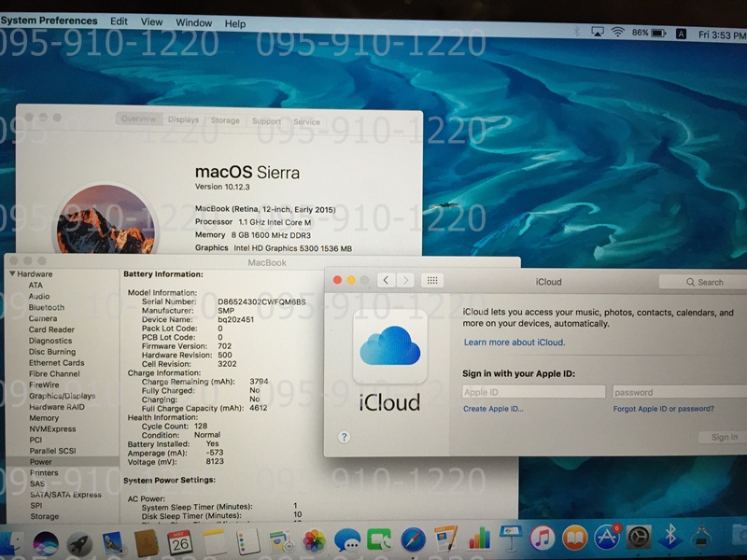
Task: Select ATA in the Hardware list
Action: (35, 285)
